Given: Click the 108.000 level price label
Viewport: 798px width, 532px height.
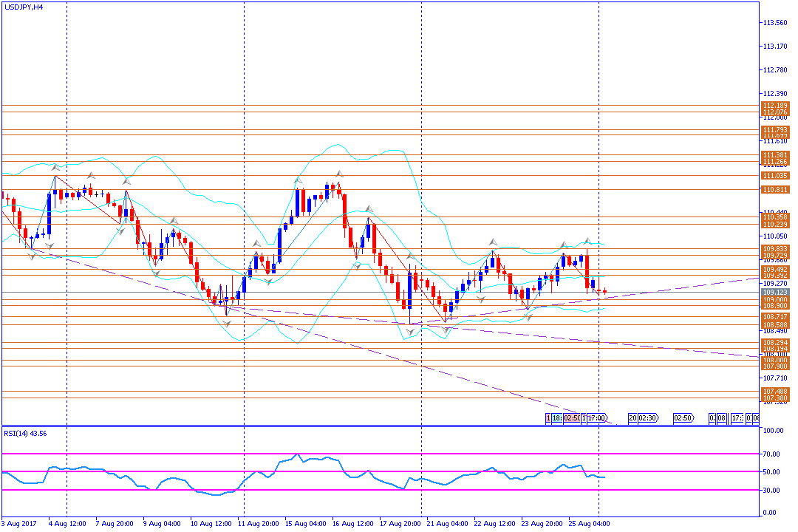Looking at the screenshot, I should point(775,361).
